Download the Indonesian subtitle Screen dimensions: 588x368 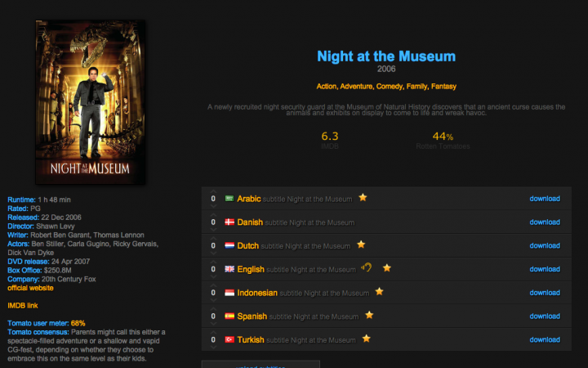545,293
